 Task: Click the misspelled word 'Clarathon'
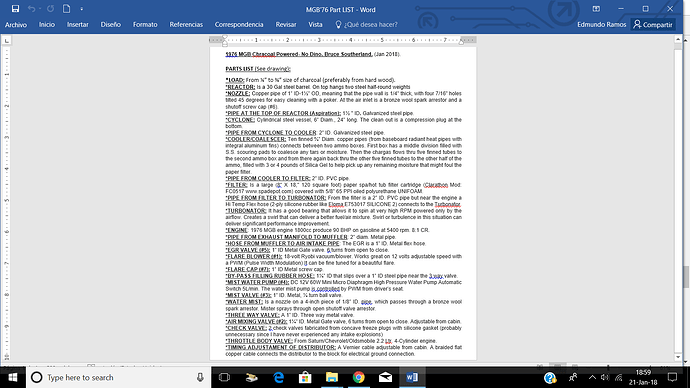pos(436,185)
